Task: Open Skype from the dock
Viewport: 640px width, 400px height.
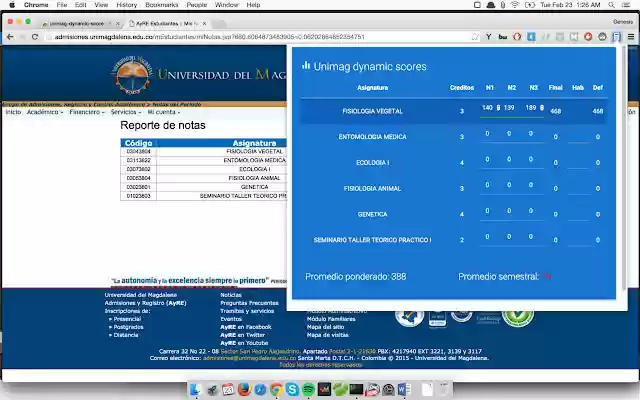Action: (x=292, y=389)
